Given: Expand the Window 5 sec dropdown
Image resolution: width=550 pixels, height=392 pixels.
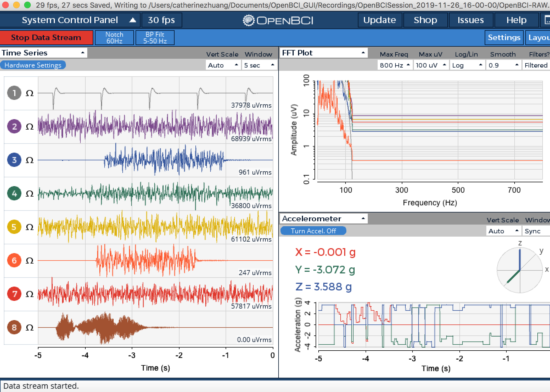Looking at the screenshot, I should click(x=259, y=65).
